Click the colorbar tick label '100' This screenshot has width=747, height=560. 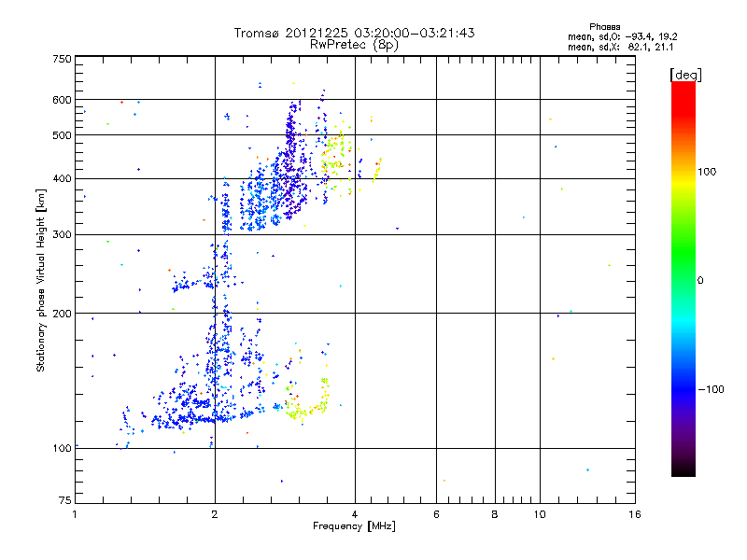click(x=707, y=172)
